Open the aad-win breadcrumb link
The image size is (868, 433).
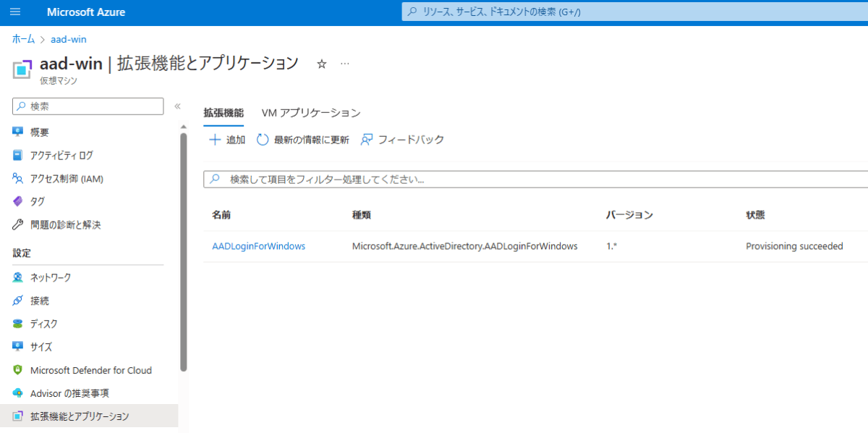pos(69,39)
